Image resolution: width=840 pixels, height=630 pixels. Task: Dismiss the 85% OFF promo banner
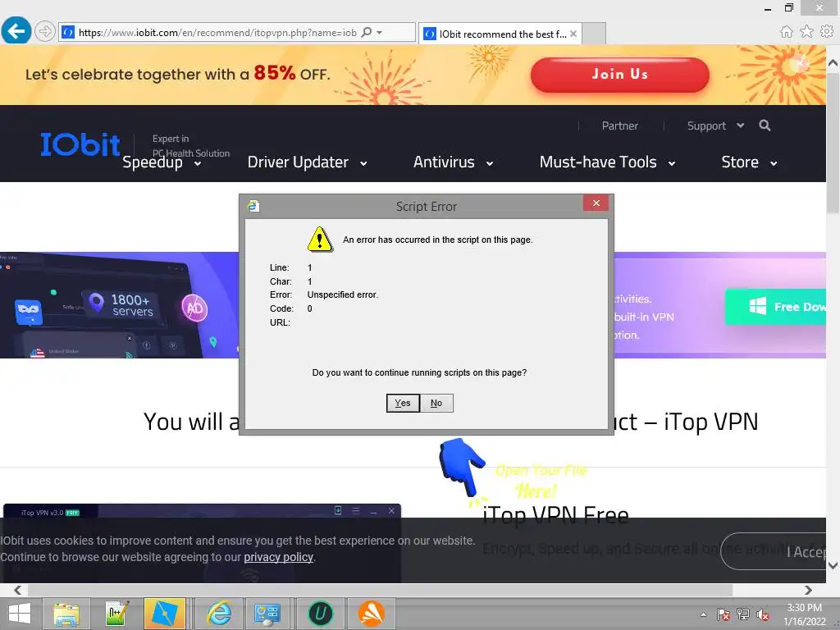click(801, 64)
